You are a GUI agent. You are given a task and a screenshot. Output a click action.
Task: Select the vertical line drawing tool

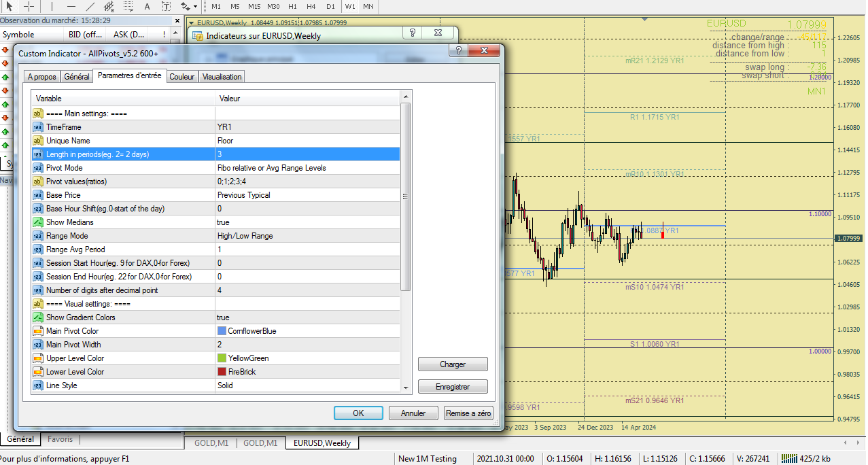click(x=52, y=6)
